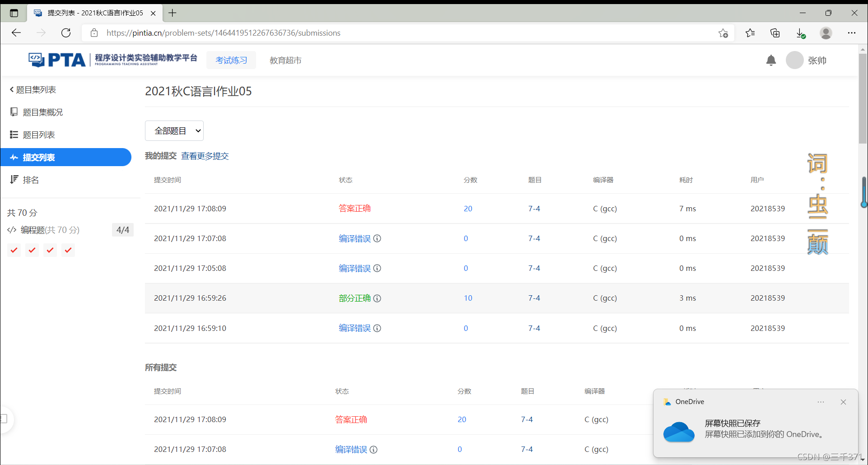Screen dimensions: 868x465
Task: Click second red checkmark under 编程题
Action: point(32,250)
